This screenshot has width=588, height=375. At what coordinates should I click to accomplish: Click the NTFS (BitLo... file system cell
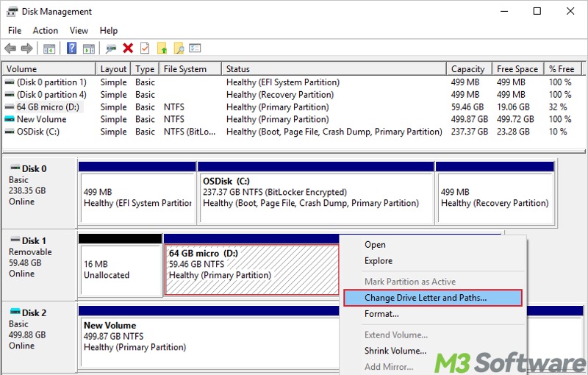pyautogui.click(x=190, y=132)
